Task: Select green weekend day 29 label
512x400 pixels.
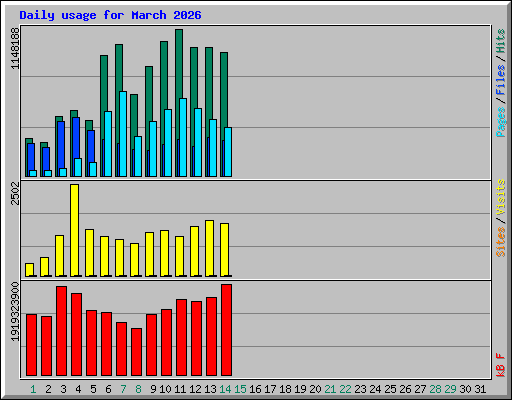Action: [450, 389]
